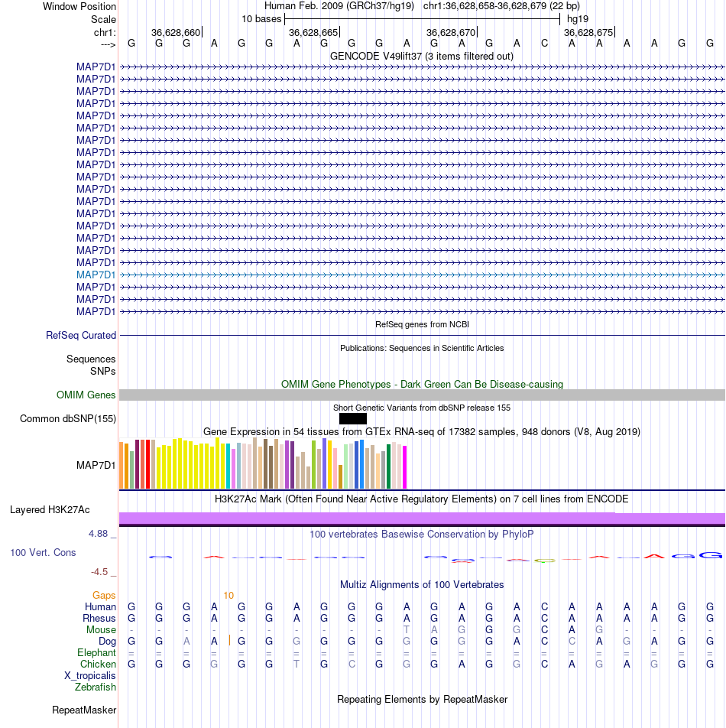This screenshot has height=728, width=726.
Task: Click the '10 bases' scale bar label
Action: click(261, 19)
